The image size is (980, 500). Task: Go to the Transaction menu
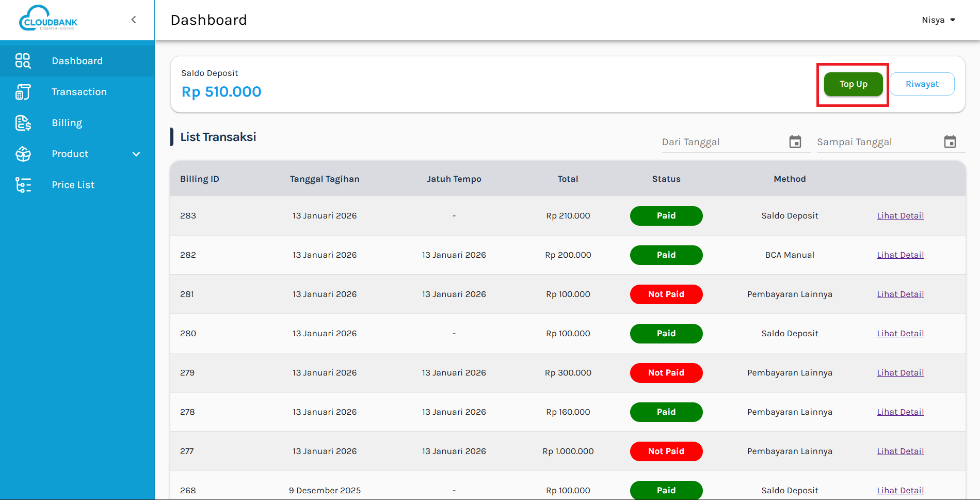[x=79, y=92]
